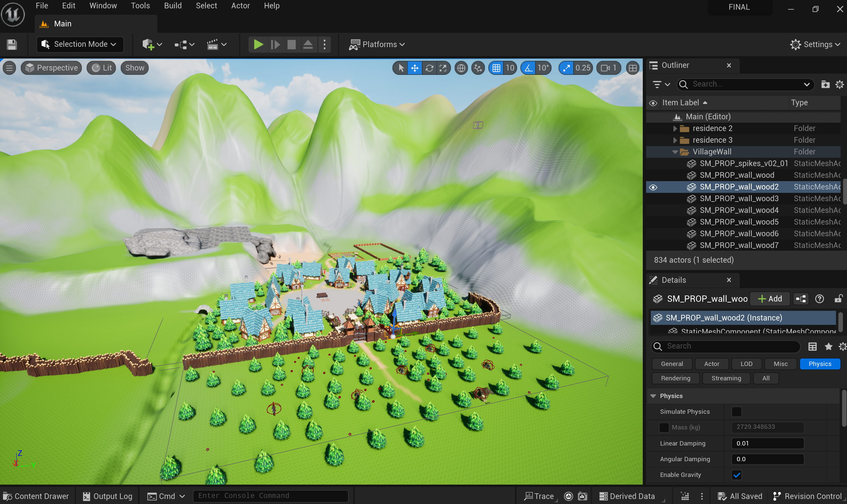
Task: Click the viewport layout maximize icon
Action: pos(632,68)
